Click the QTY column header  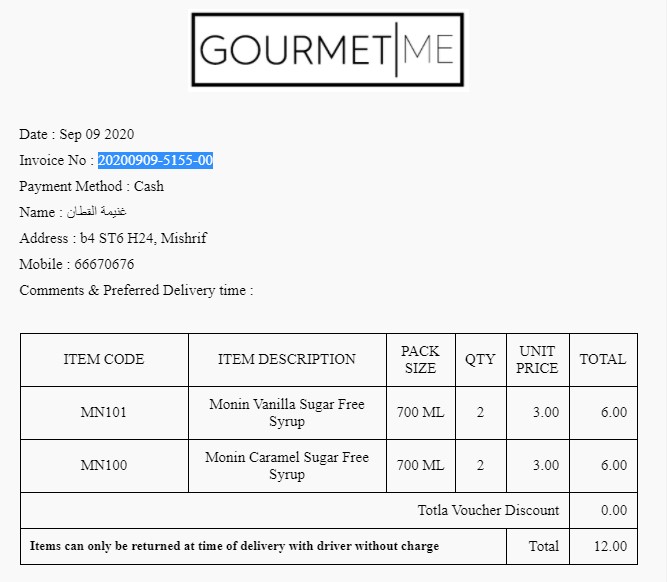pos(480,360)
